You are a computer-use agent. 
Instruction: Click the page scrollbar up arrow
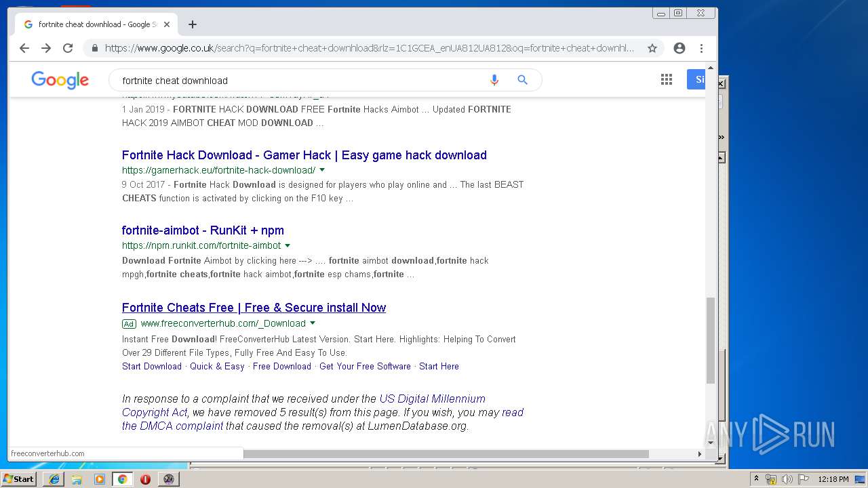point(711,68)
